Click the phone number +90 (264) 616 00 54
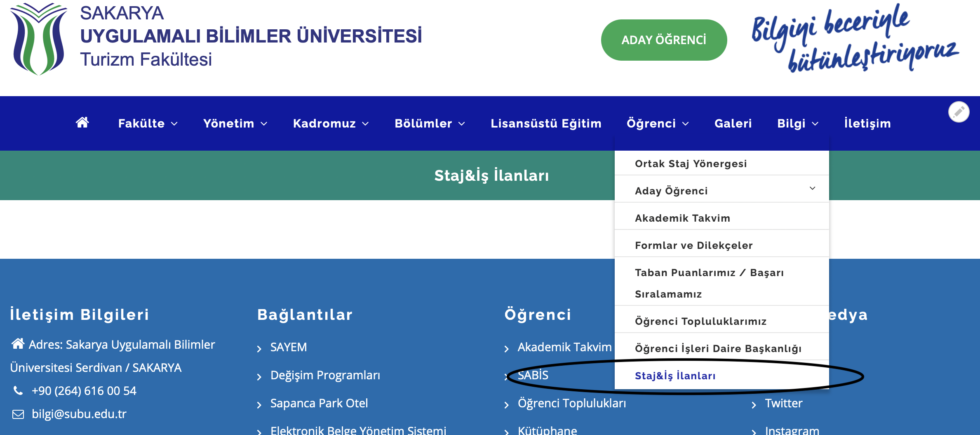The image size is (980, 435). 84,391
